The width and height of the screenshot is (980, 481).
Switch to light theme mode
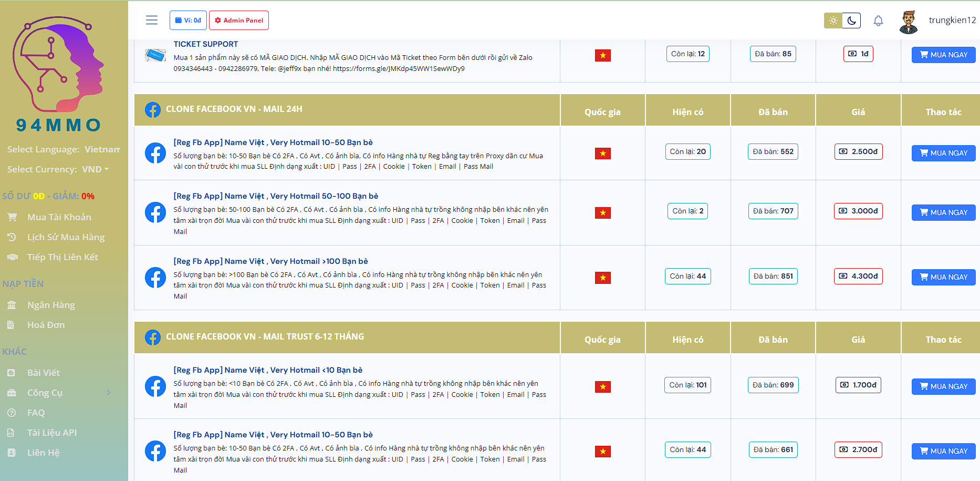(833, 21)
